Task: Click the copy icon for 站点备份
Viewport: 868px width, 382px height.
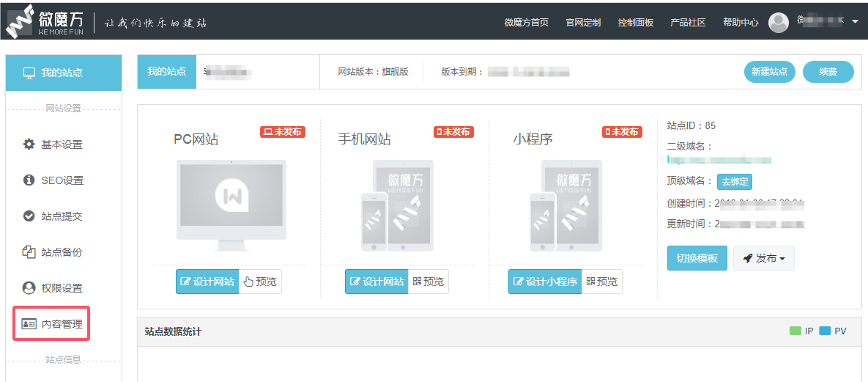Action: (29, 252)
